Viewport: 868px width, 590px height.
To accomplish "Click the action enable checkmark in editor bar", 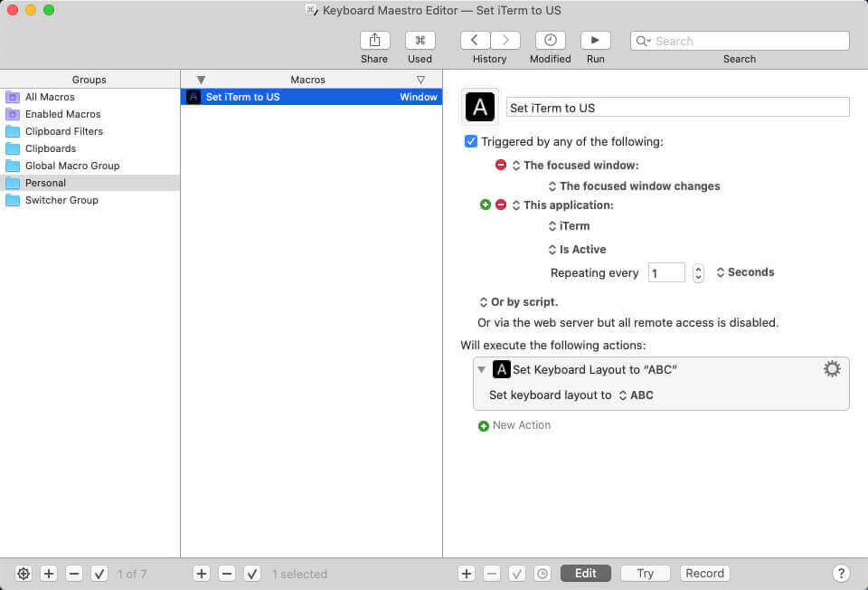I will click(517, 574).
